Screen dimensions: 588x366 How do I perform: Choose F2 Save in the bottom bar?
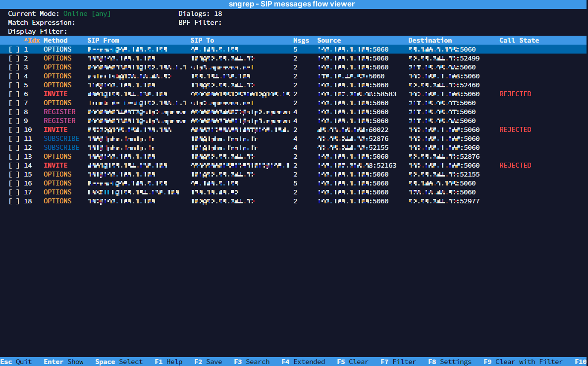(x=208, y=362)
